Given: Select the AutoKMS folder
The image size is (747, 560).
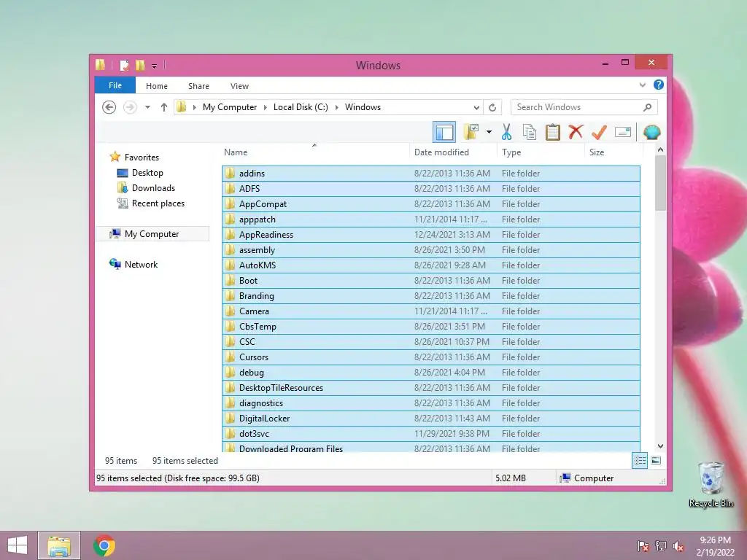Looking at the screenshot, I should pyautogui.click(x=430, y=265).
